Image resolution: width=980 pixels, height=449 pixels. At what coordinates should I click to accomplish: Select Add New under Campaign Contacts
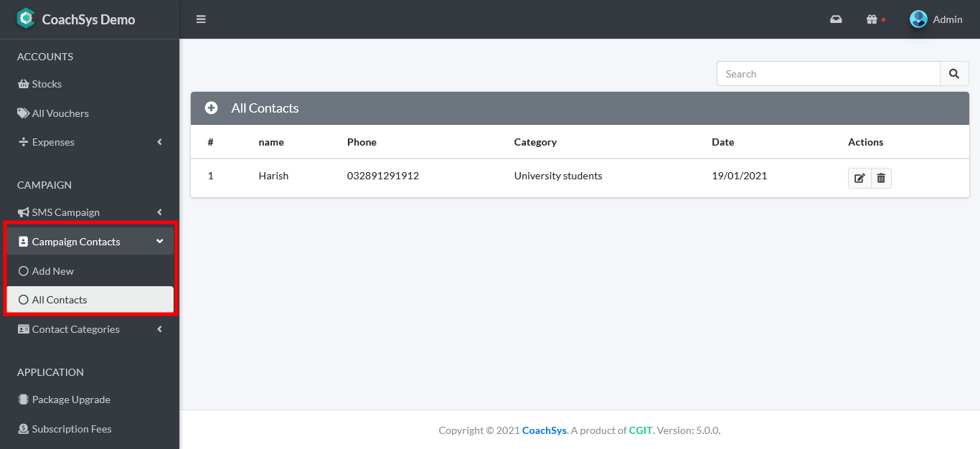coord(53,270)
